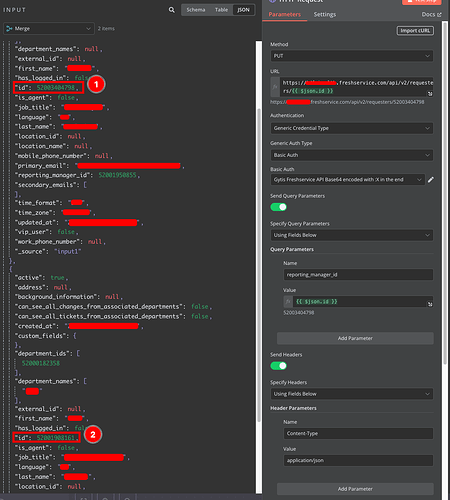Open Specify Headers dropdown Using Fields Below

(352, 394)
